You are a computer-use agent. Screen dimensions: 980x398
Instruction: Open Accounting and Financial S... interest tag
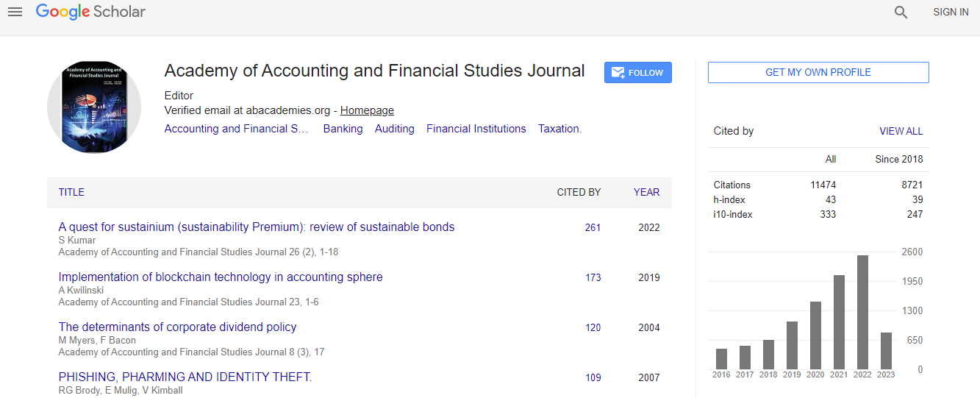236,129
